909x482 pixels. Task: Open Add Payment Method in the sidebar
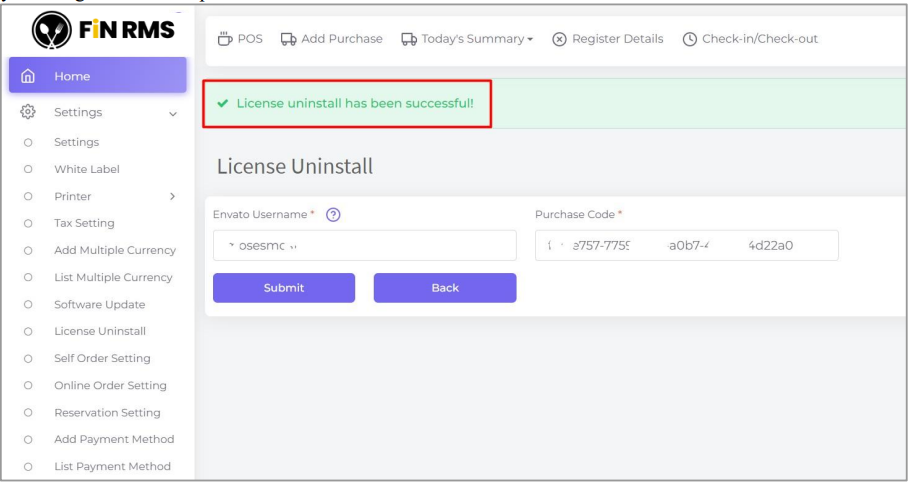(x=112, y=439)
